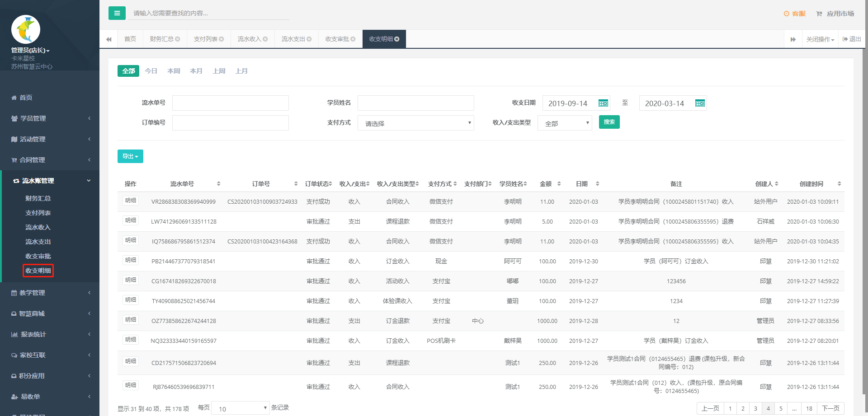The image size is (868, 416).
Task: Close the 流水支出 tab via x icon
Action: pos(309,39)
